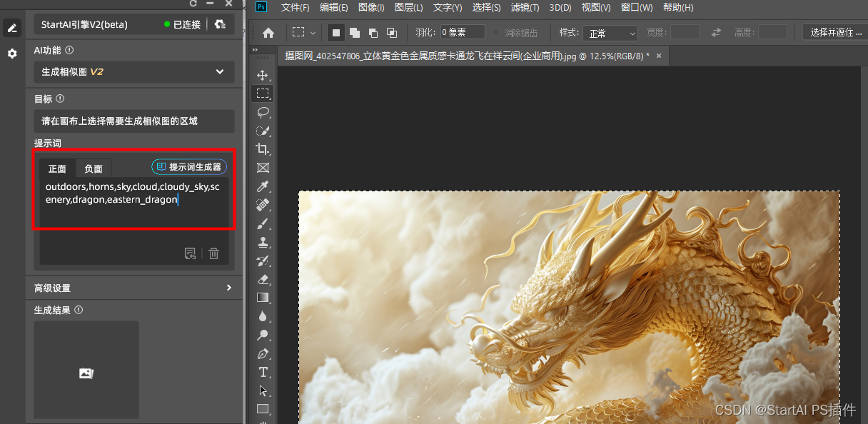Viewport: 868px width, 424px height.
Task: Open the 文字(Y) menu
Action: coord(448,8)
